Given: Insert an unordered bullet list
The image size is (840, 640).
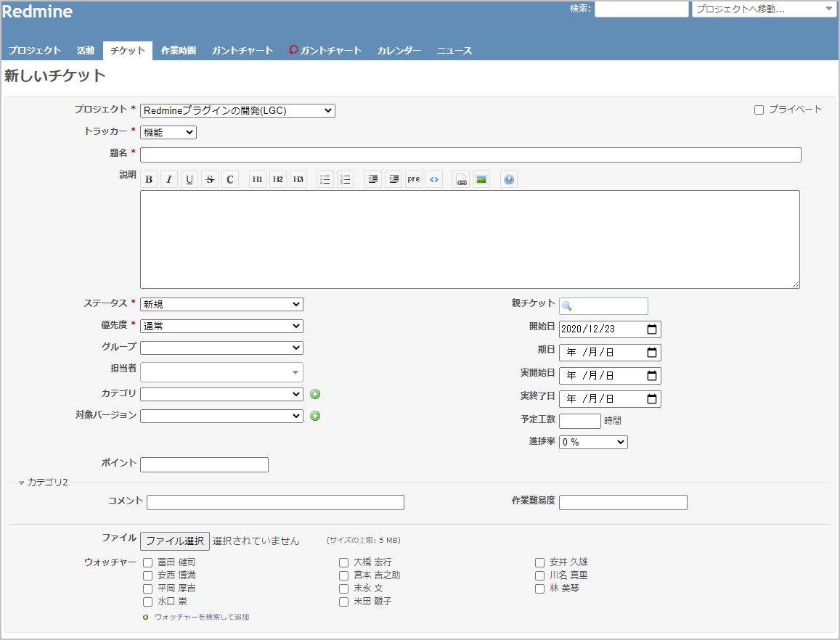Looking at the screenshot, I should pos(325,179).
